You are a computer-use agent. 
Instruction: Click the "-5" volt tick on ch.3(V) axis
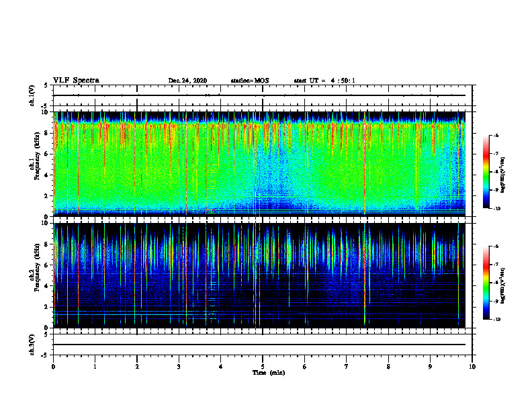click(45, 355)
